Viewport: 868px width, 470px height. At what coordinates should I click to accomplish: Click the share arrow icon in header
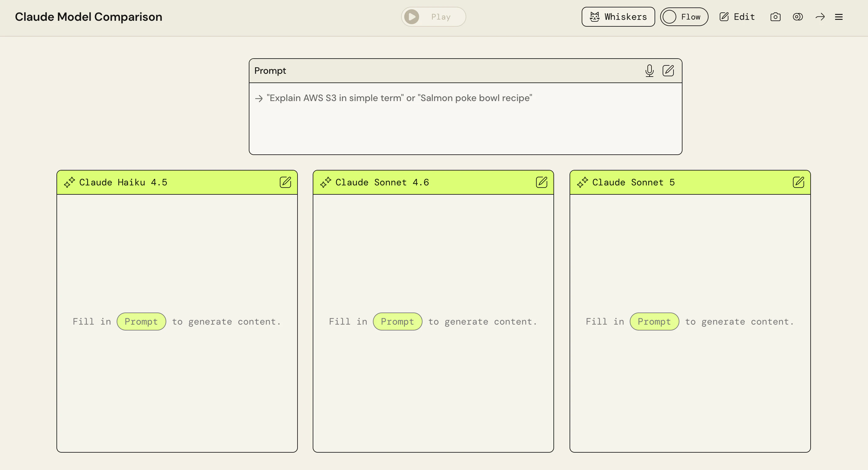pos(820,17)
